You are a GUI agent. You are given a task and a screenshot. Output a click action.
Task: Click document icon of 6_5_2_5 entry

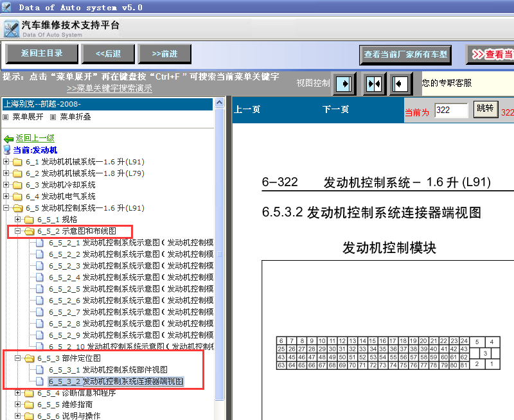(40, 289)
